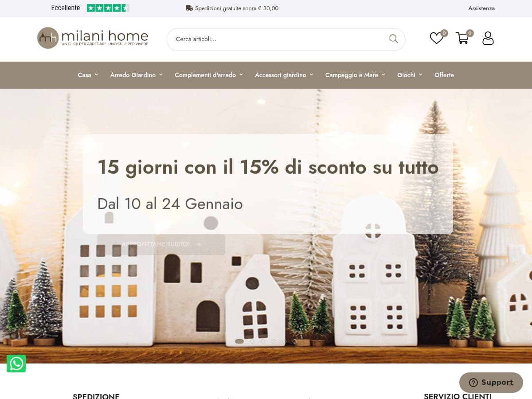Select the second carousel slide dot

(252, 341)
